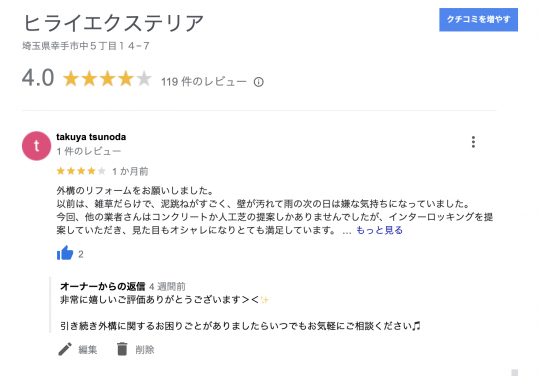The height and width of the screenshot is (376, 540).
Task: Click the 119 件のレビュー count text
Action: (x=204, y=82)
